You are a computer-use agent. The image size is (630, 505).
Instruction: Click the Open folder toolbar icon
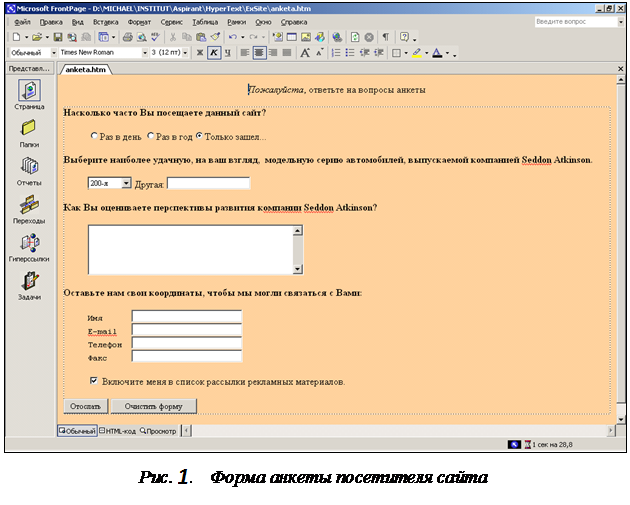[37, 37]
